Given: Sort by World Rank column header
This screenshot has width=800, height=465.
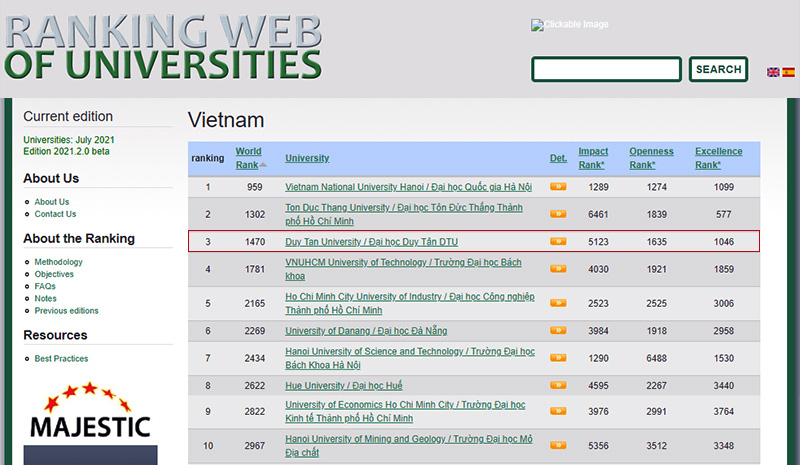Looking at the screenshot, I should tap(247, 158).
